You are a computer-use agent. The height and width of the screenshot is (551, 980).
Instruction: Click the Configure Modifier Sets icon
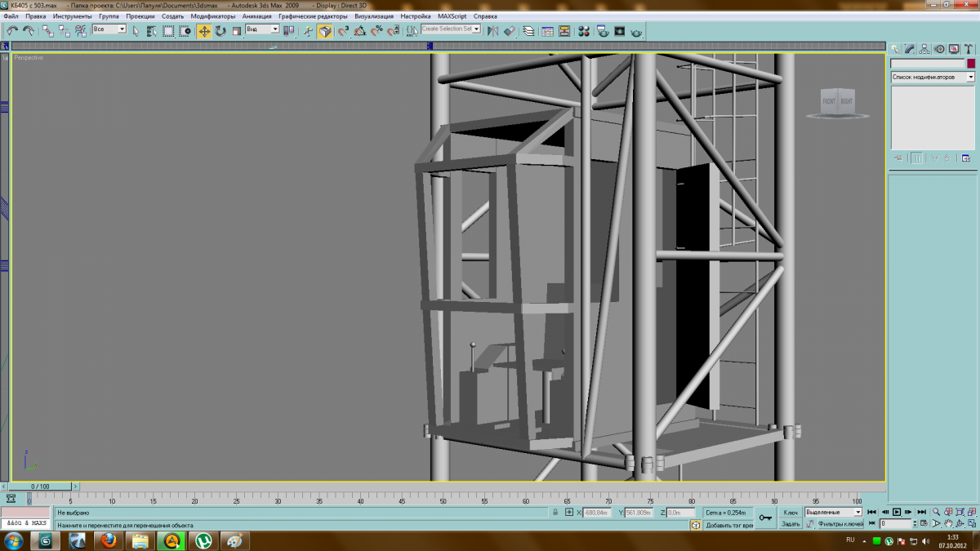[965, 158]
